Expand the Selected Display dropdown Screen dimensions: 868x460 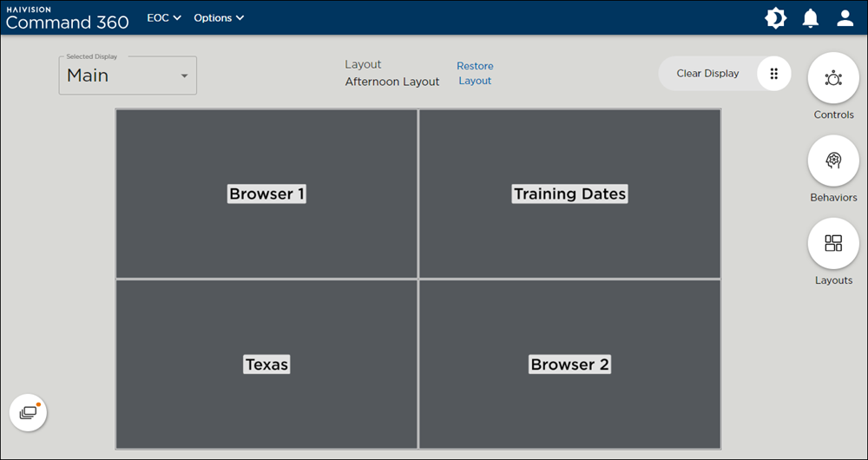click(x=128, y=76)
